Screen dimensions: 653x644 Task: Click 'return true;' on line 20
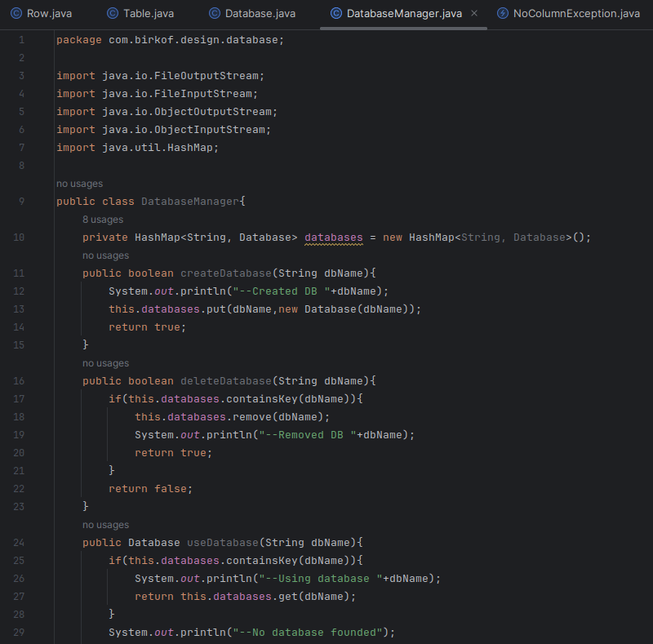click(173, 453)
